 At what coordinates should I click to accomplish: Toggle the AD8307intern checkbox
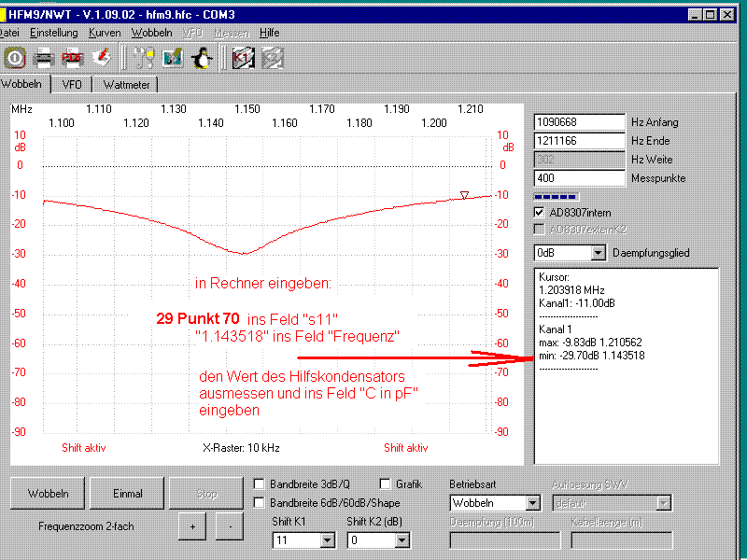point(540,213)
